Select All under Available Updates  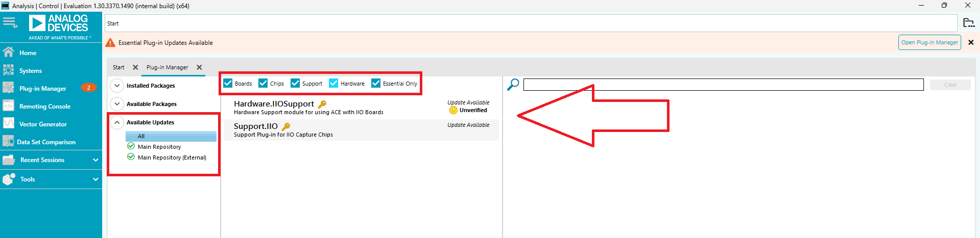pyautogui.click(x=171, y=136)
